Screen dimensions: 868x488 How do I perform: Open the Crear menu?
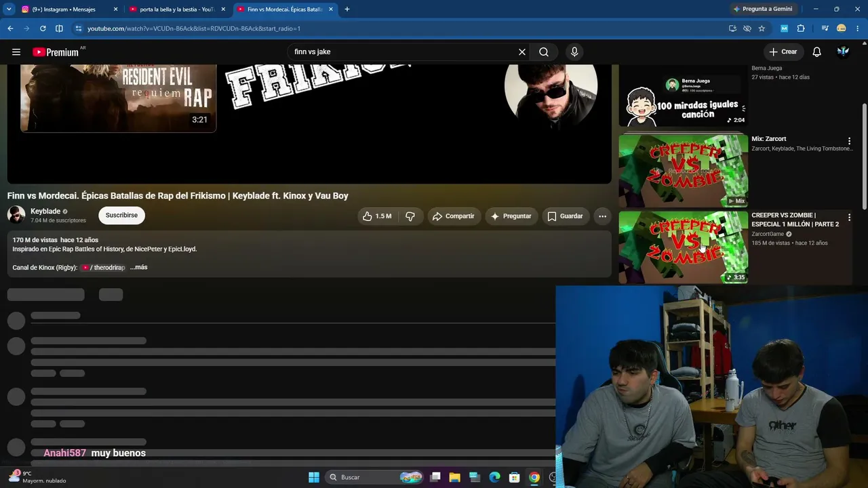coord(783,52)
